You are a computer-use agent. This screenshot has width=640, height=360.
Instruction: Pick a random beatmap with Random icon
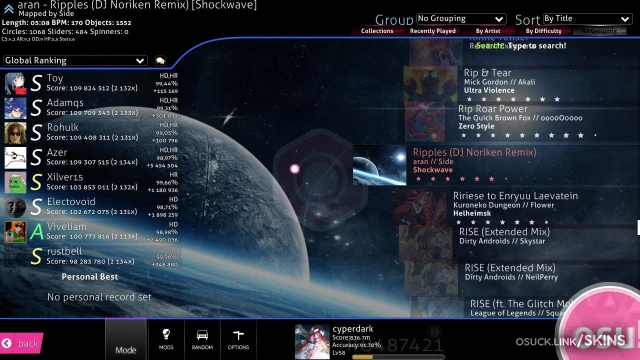(x=202, y=339)
